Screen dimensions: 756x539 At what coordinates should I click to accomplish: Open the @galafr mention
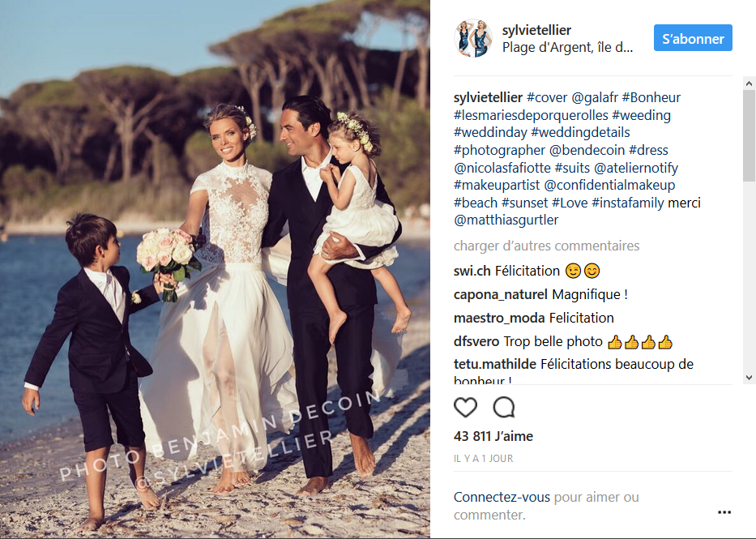(x=595, y=97)
